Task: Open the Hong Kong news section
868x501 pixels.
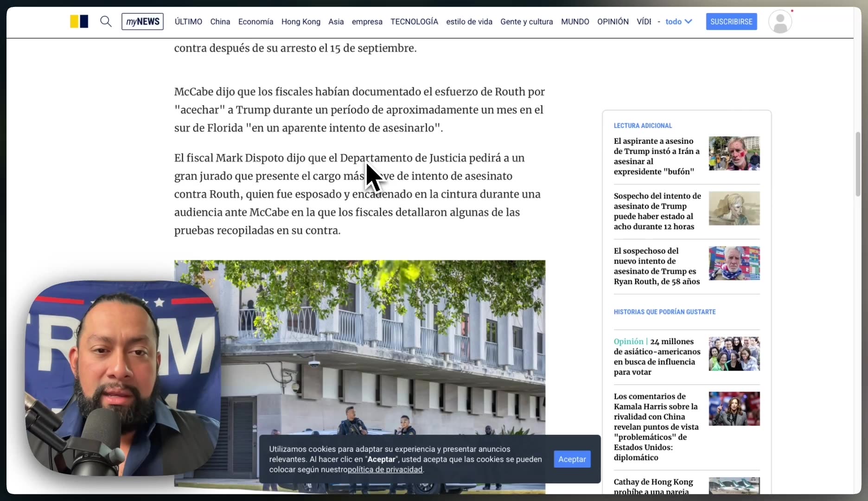Action: pyautogui.click(x=300, y=21)
